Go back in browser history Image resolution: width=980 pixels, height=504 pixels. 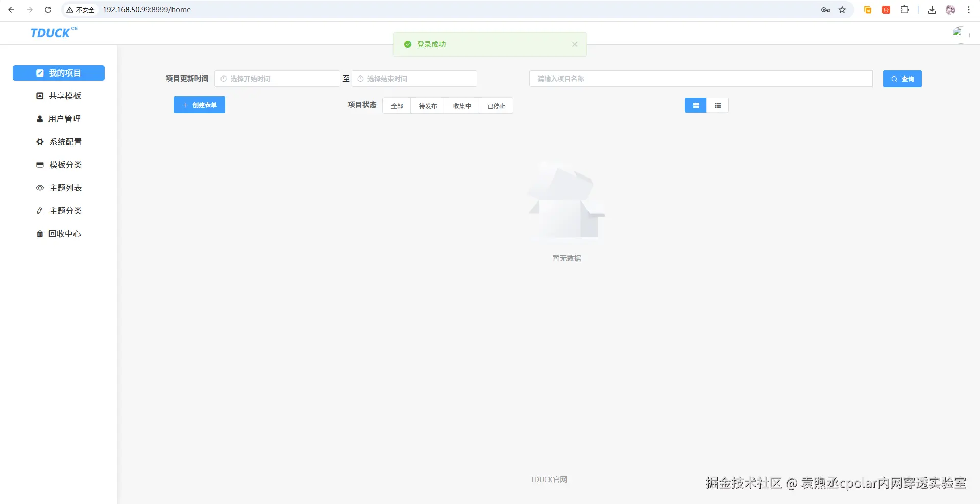click(11, 10)
